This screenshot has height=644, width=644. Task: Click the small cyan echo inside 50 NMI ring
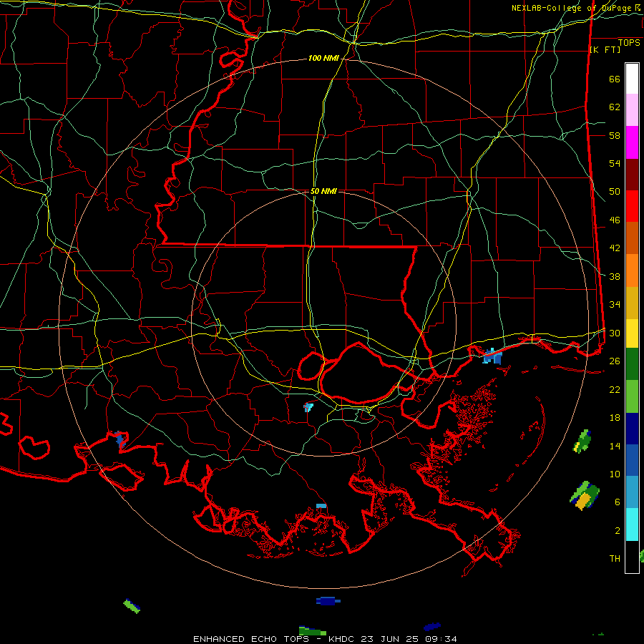click(x=308, y=407)
